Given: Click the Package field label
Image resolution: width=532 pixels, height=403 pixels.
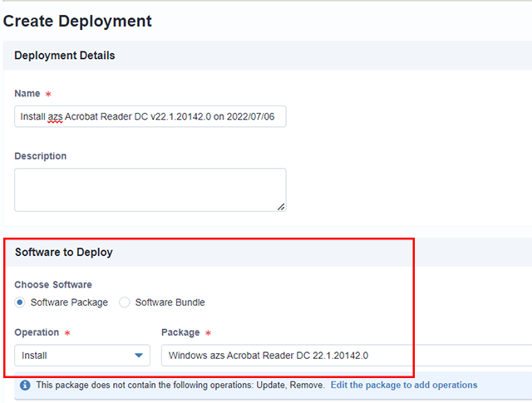Looking at the screenshot, I should (180, 332).
